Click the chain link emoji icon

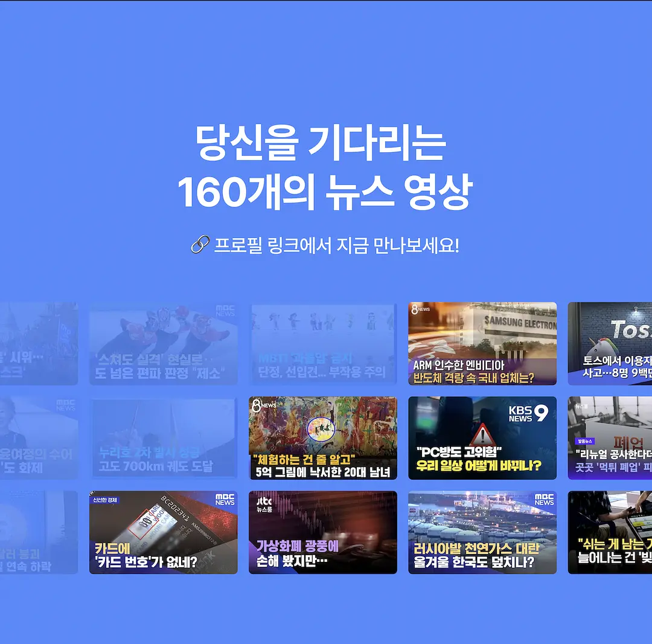(x=200, y=245)
